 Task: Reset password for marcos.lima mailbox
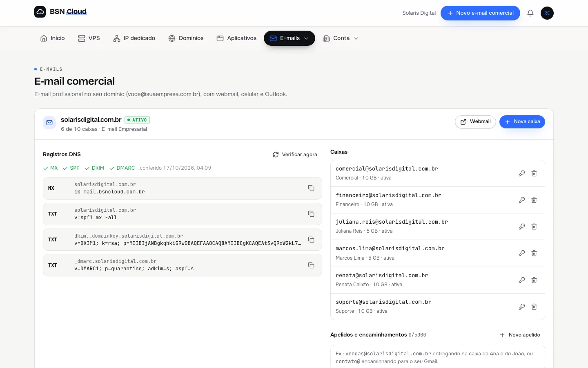tap(522, 253)
